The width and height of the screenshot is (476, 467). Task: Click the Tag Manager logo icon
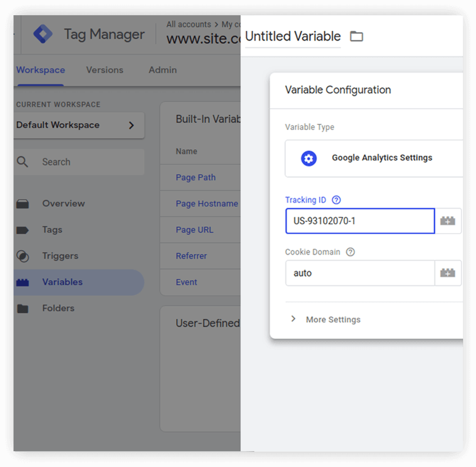tap(43, 34)
